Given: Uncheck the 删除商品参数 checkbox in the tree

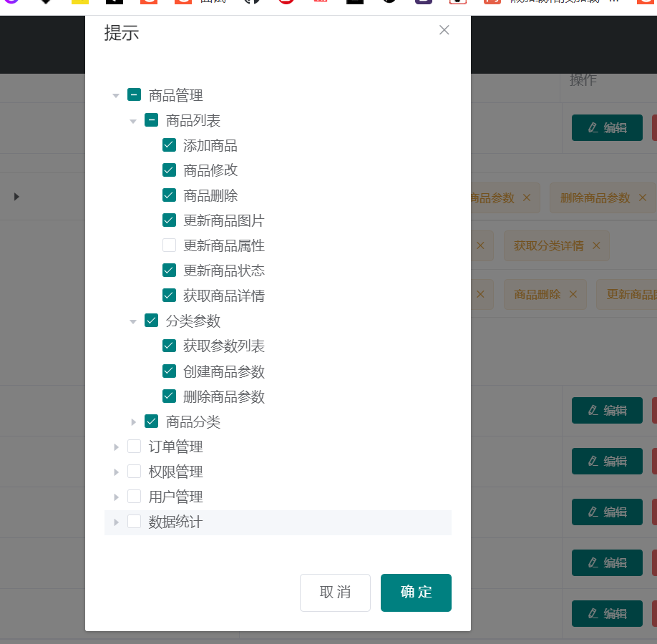Looking at the screenshot, I should tap(170, 396).
